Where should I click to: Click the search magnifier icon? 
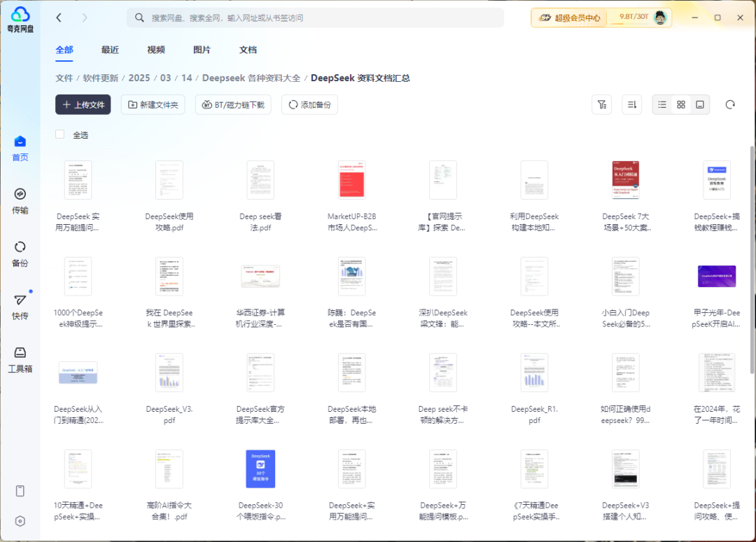tap(139, 18)
